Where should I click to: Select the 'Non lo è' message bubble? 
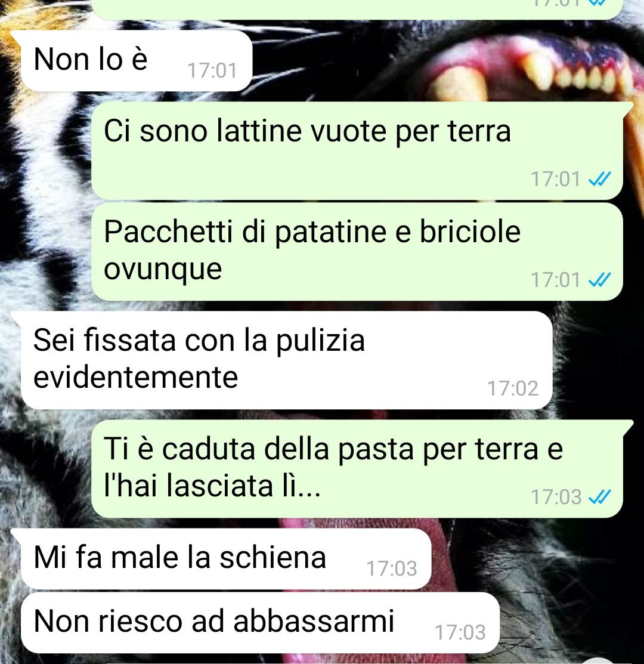[136, 61]
